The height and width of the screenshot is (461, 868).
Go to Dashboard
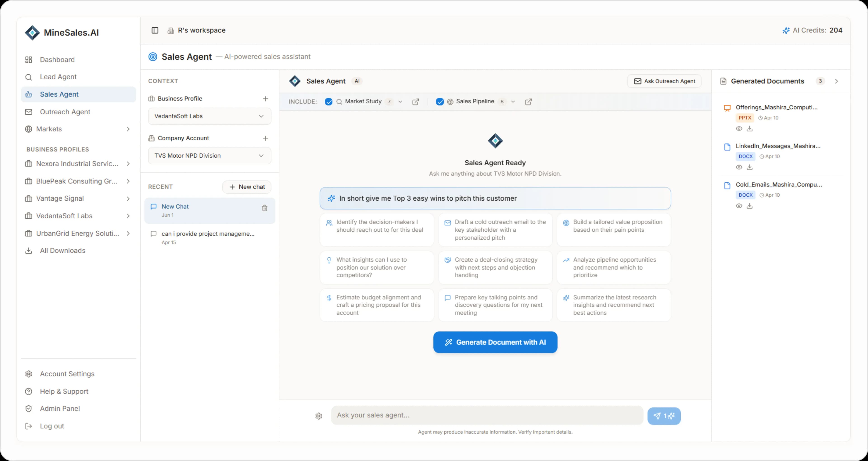coord(78,60)
